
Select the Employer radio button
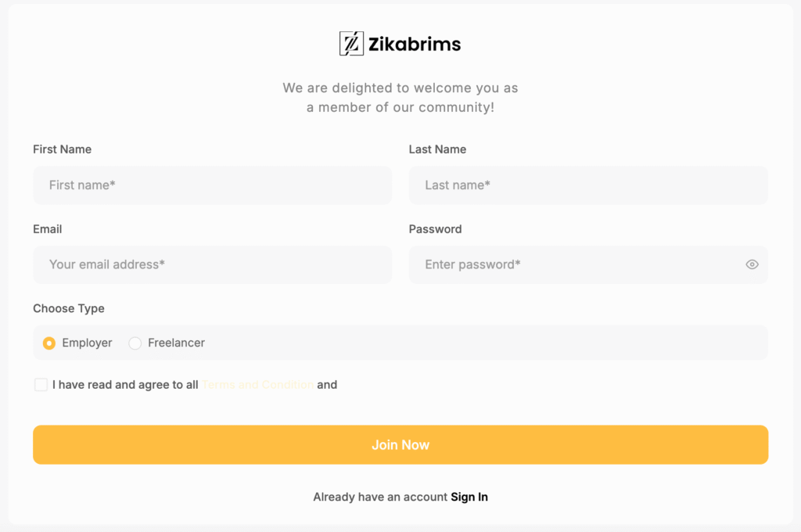click(49, 343)
